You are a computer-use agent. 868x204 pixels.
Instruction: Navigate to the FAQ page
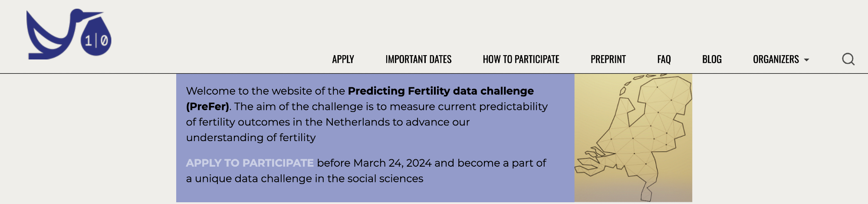click(x=664, y=59)
